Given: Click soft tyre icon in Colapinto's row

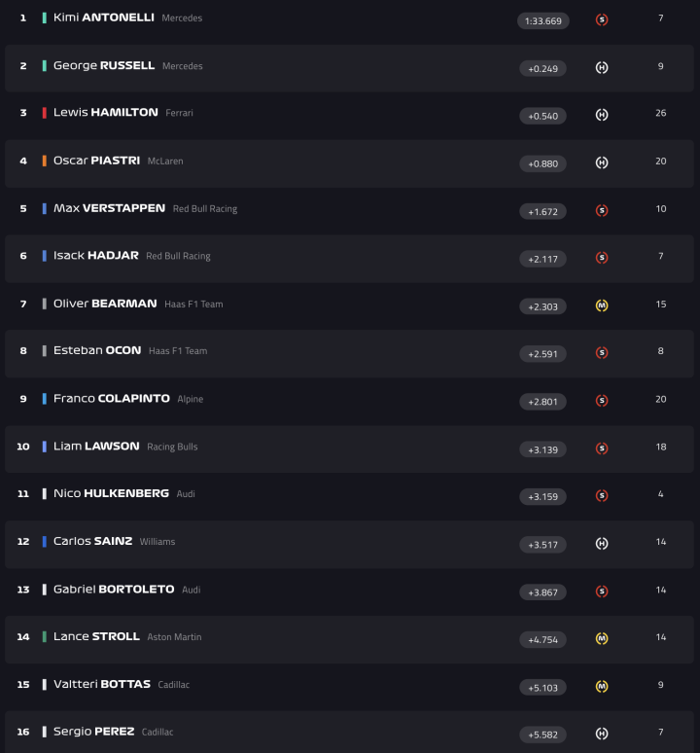Looking at the screenshot, I should [602, 401].
